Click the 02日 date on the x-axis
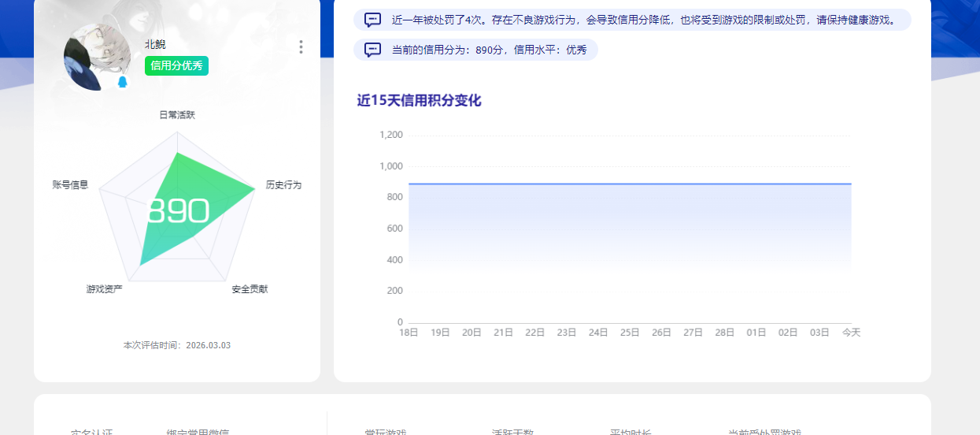The width and height of the screenshot is (980, 435). [x=788, y=333]
